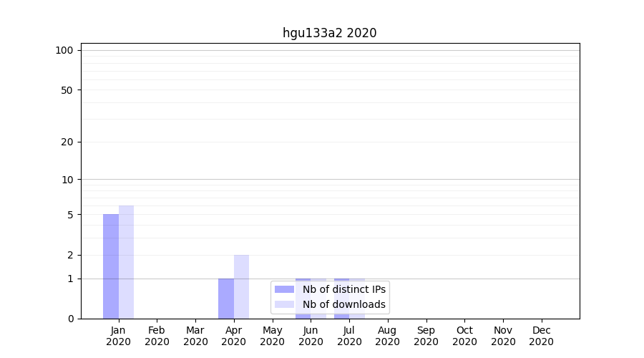Click the chart title hgu133a2 2020
This screenshot has width=644, height=358.
coord(329,33)
